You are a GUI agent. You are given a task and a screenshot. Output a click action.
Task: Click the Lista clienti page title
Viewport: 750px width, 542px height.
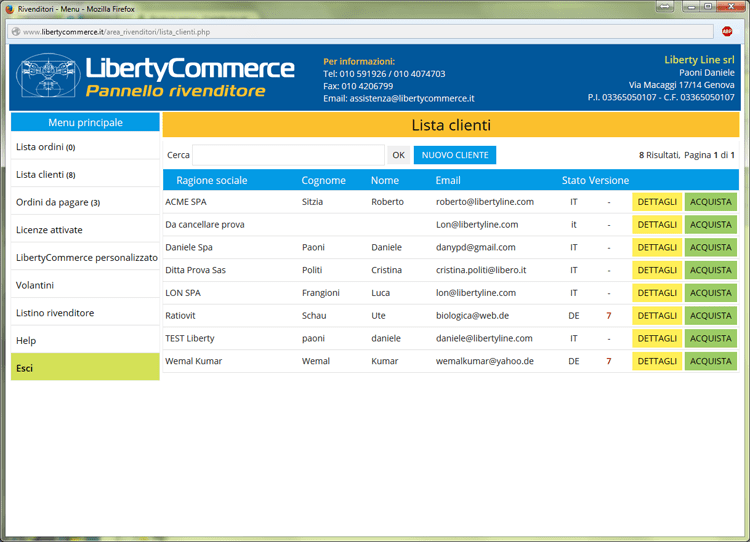click(x=451, y=125)
